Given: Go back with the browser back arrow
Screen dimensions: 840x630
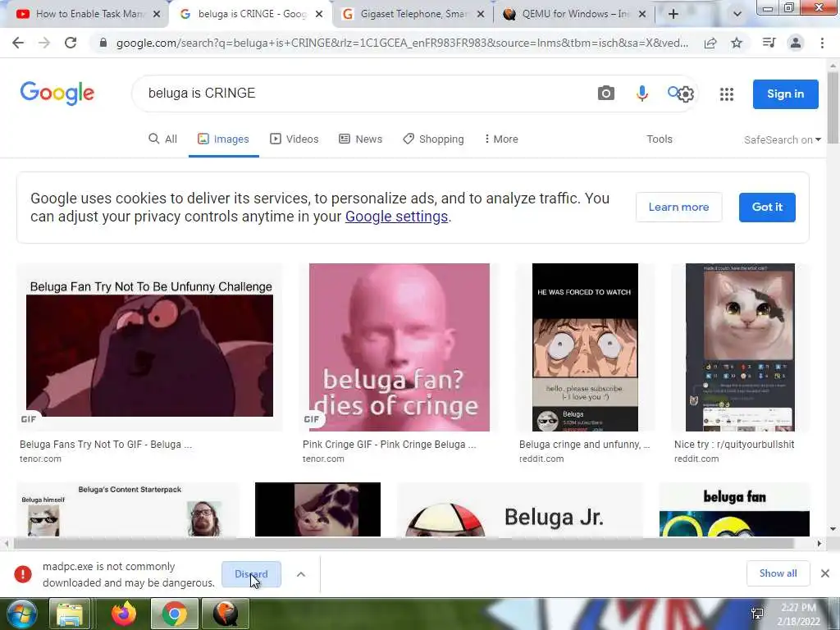Looking at the screenshot, I should point(18,43).
